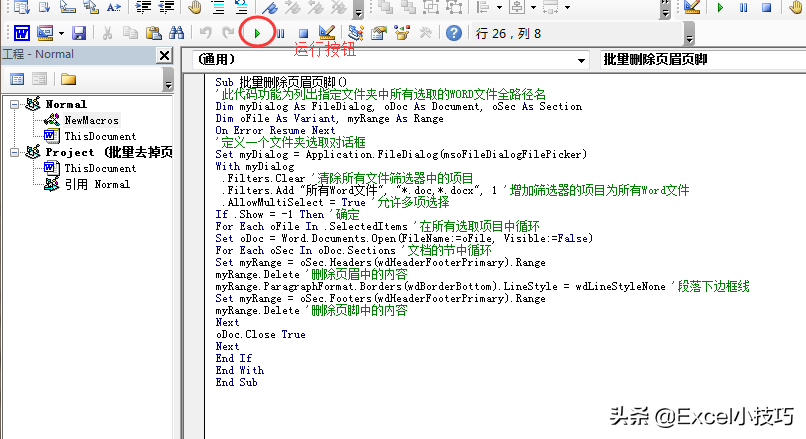Click the Run Sub green play button
The image size is (806, 439).
[258, 33]
